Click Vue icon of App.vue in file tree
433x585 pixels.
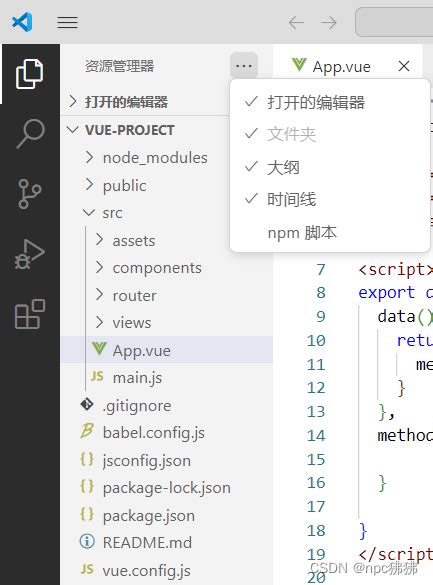click(x=99, y=350)
